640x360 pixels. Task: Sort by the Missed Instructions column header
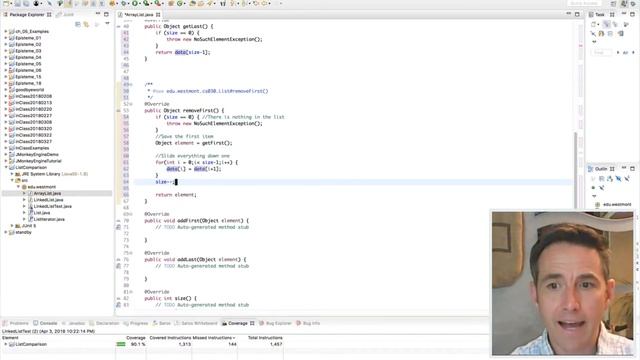point(214,338)
